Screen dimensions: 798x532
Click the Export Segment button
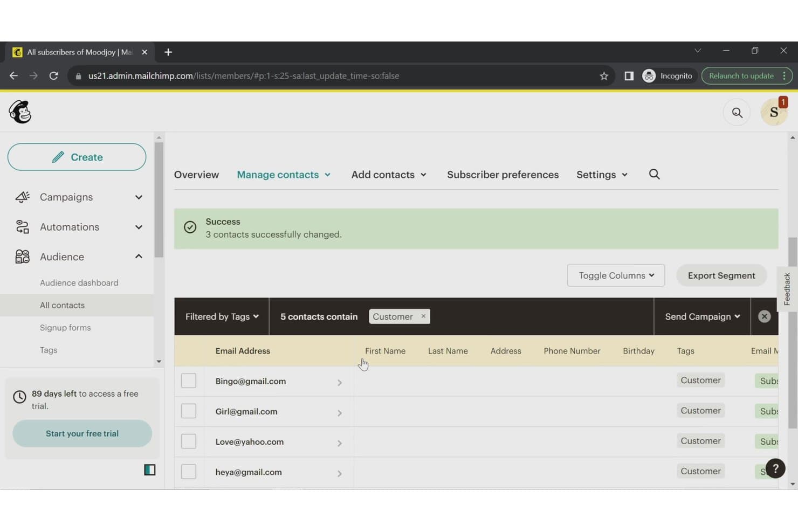pos(721,275)
